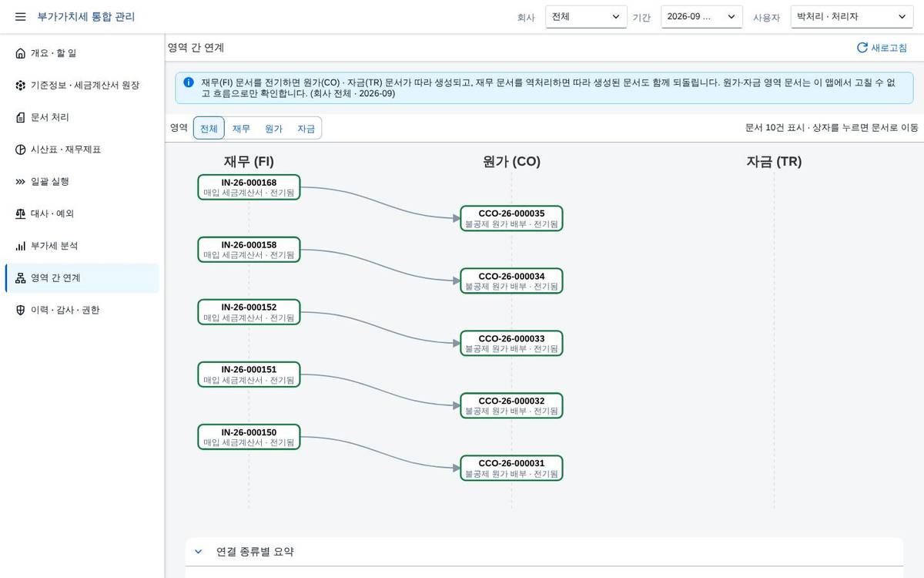The image size is (924, 578).
Task: Open the 사용자 dropdown showing 박처리 · 처리자
Action: (x=852, y=17)
